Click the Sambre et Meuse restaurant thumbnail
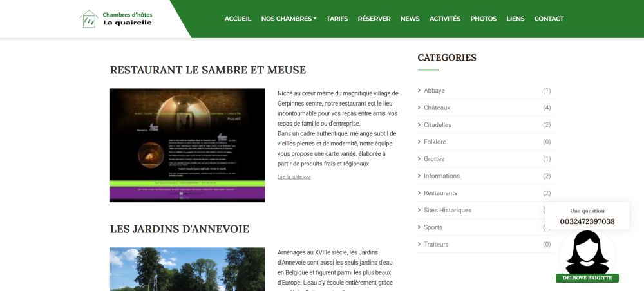Viewport: 644px width, 291px height. click(187, 145)
